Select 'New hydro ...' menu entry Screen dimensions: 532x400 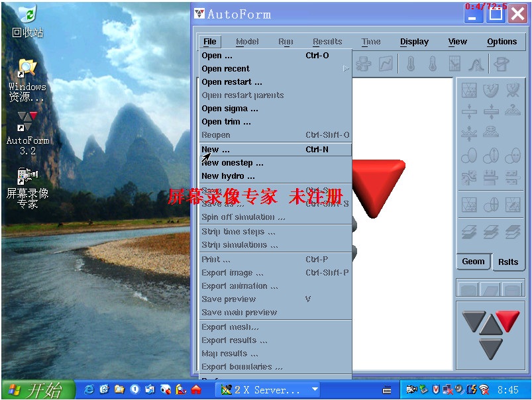[275, 176]
